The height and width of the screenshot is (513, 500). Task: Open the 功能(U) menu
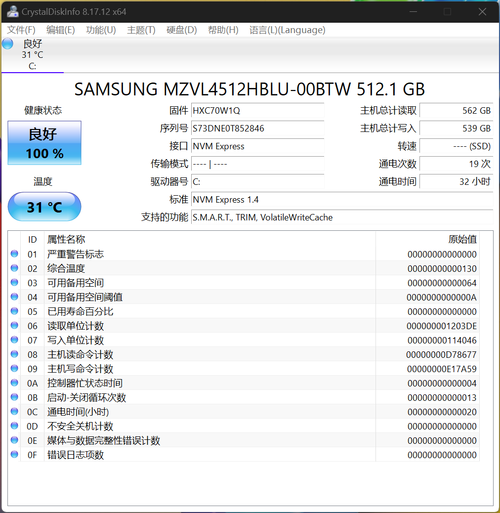[101, 30]
